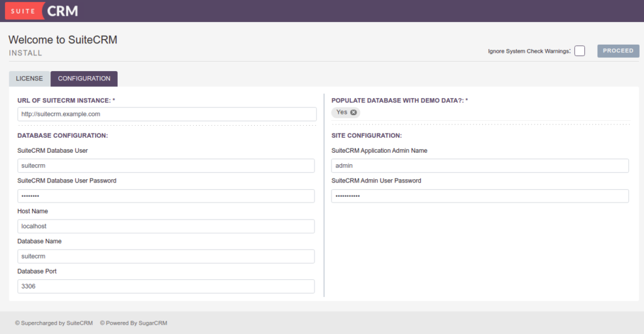Edit the Host Name field
This screenshot has height=334, width=644.
click(x=166, y=226)
